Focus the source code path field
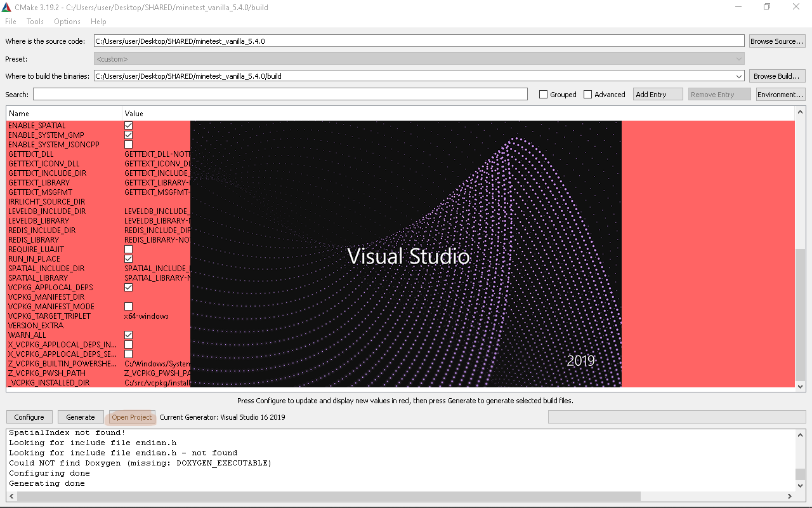 click(419, 41)
